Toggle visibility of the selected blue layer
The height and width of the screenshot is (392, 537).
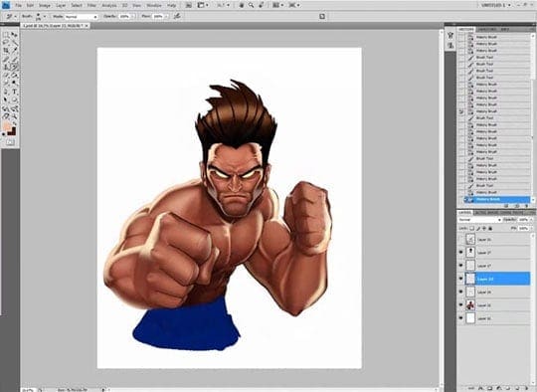coord(460,279)
